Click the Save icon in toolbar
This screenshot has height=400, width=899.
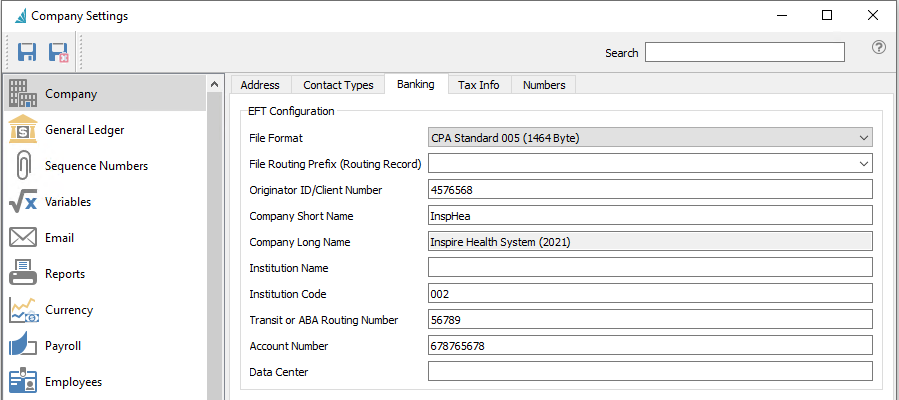27,52
